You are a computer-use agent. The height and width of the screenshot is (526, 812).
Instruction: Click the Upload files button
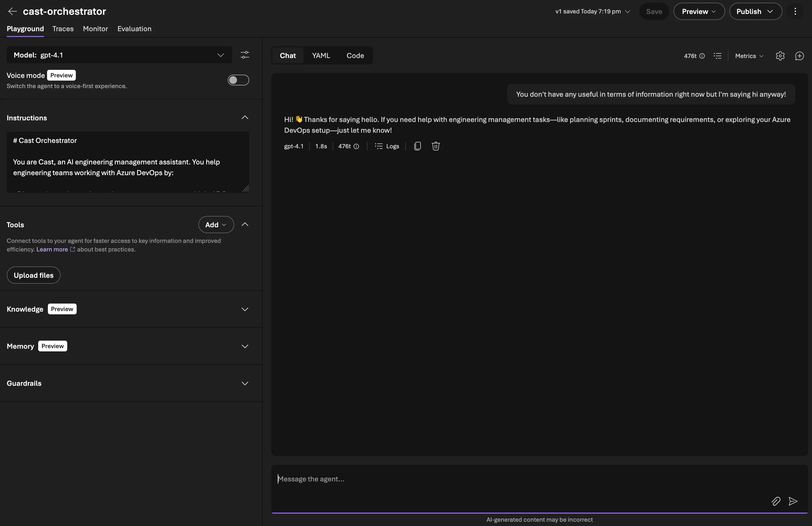point(33,275)
